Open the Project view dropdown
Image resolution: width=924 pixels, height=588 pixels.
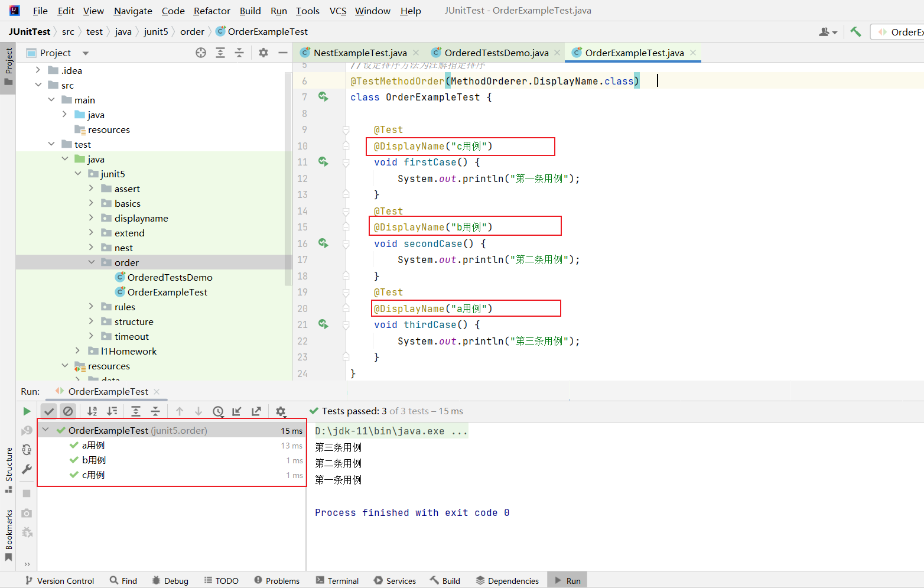(86, 53)
